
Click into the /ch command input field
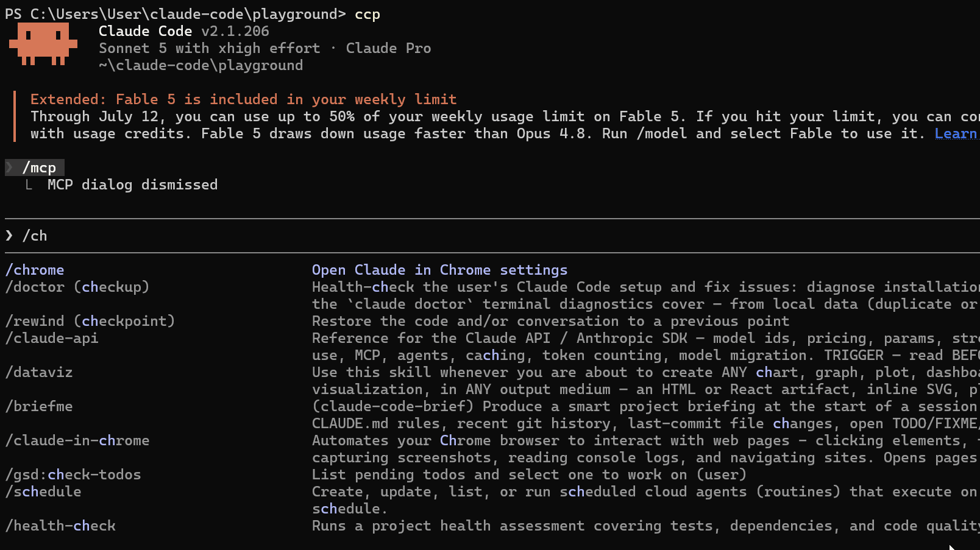tap(492, 236)
